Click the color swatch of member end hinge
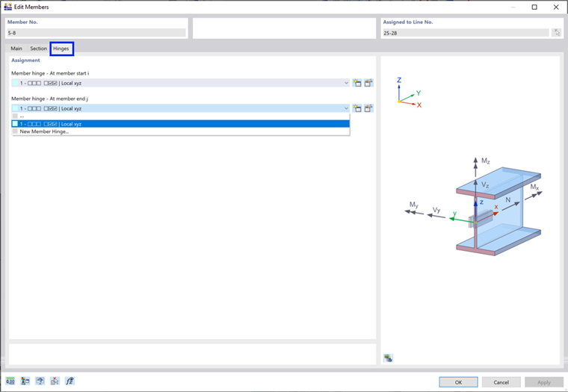The height and width of the screenshot is (392, 568). coord(15,108)
